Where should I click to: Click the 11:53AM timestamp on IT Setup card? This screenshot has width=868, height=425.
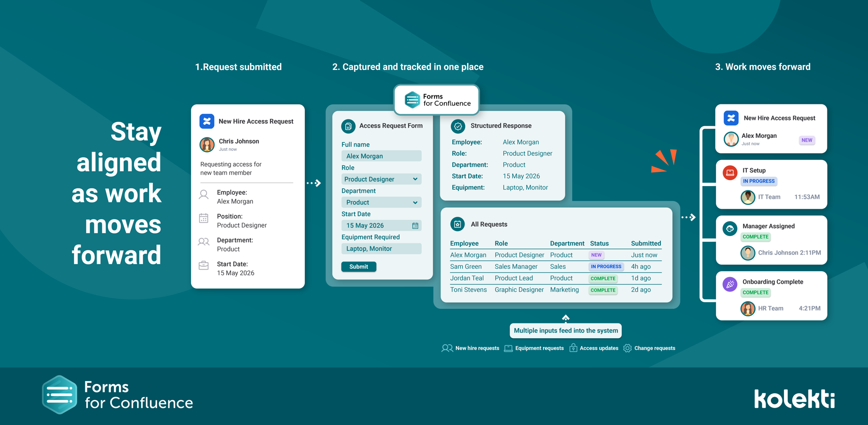(807, 197)
